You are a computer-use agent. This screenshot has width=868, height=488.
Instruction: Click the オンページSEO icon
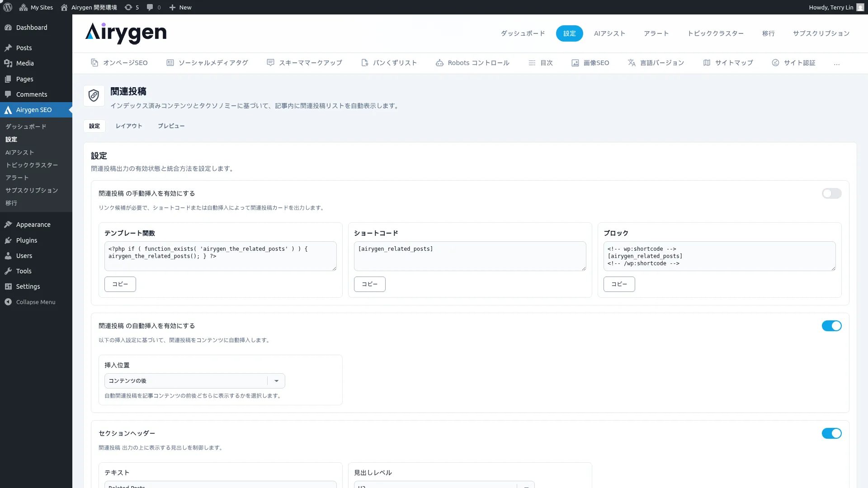(94, 63)
